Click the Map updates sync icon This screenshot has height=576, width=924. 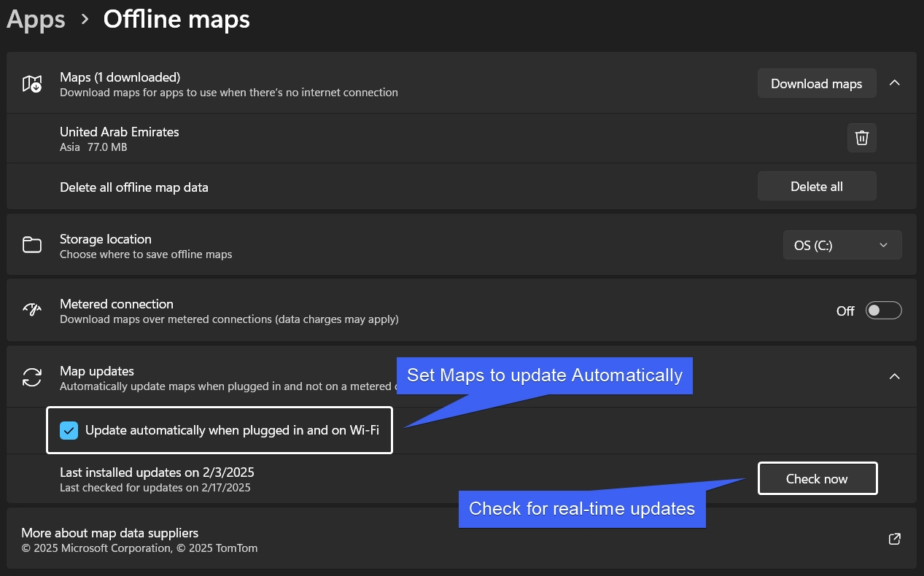(32, 377)
